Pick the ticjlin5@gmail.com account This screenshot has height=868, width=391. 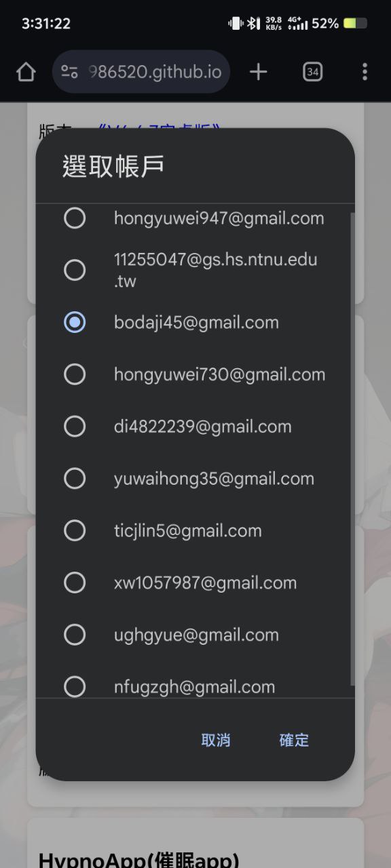point(195,531)
